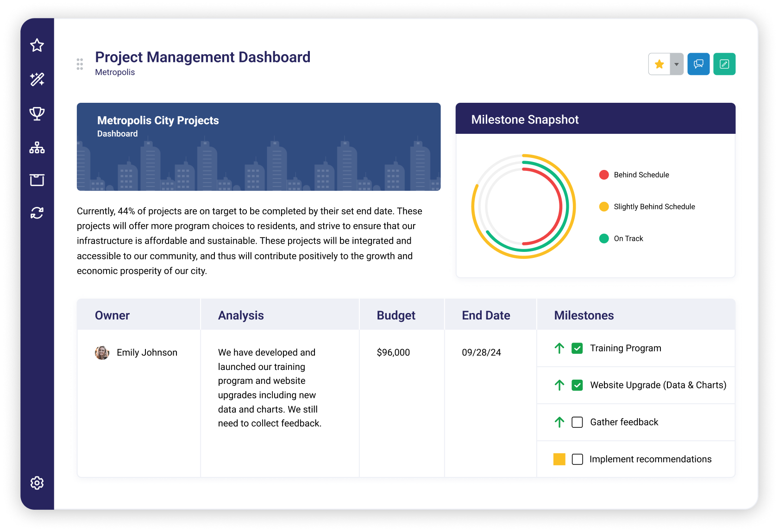Click the milestone donut chart
The width and height of the screenshot is (779, 532).
[x=523, y=206]
